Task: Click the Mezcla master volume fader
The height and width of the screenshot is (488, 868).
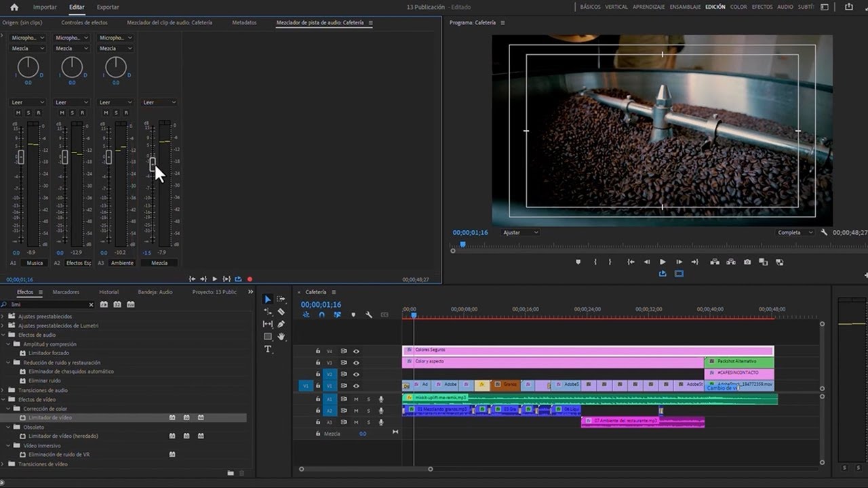Action: point(153,163)
